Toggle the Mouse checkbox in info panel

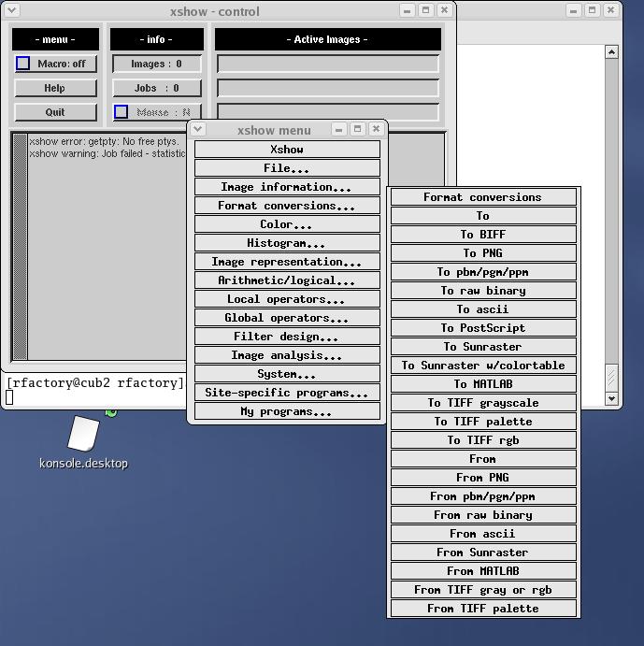pos(121,112)
